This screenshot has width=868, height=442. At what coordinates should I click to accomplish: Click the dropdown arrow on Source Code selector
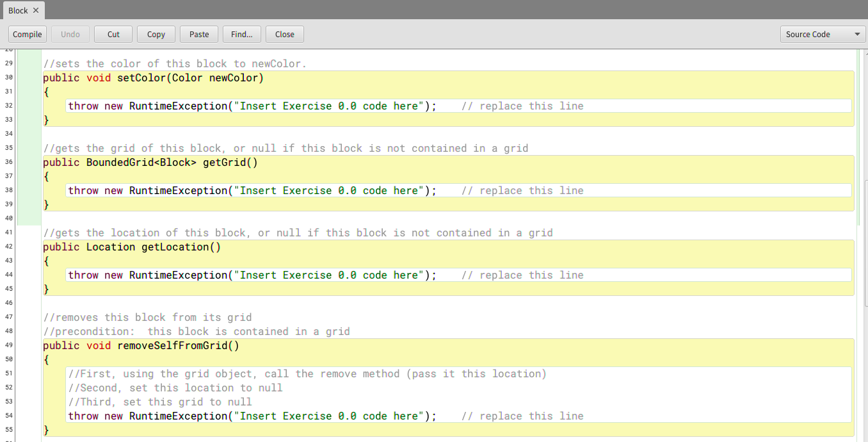tap(856, 34)
